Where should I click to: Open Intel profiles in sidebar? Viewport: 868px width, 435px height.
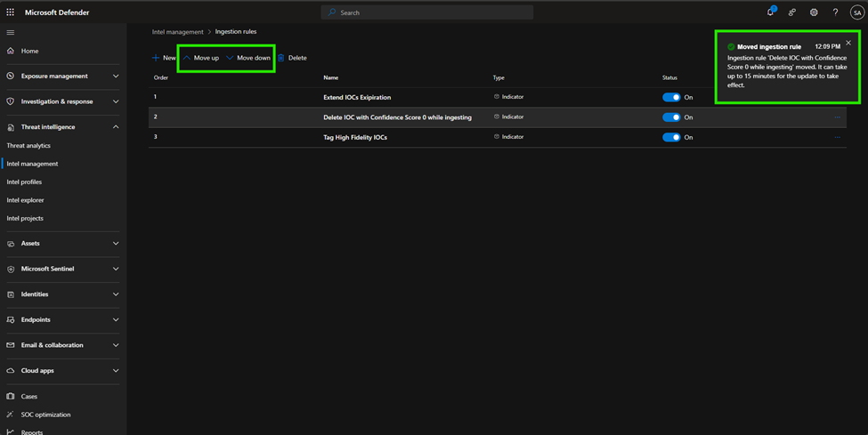pos(24,181)
